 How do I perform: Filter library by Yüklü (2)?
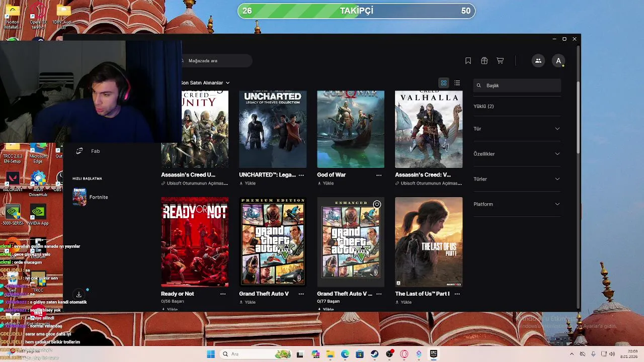(x=484, y=106)
